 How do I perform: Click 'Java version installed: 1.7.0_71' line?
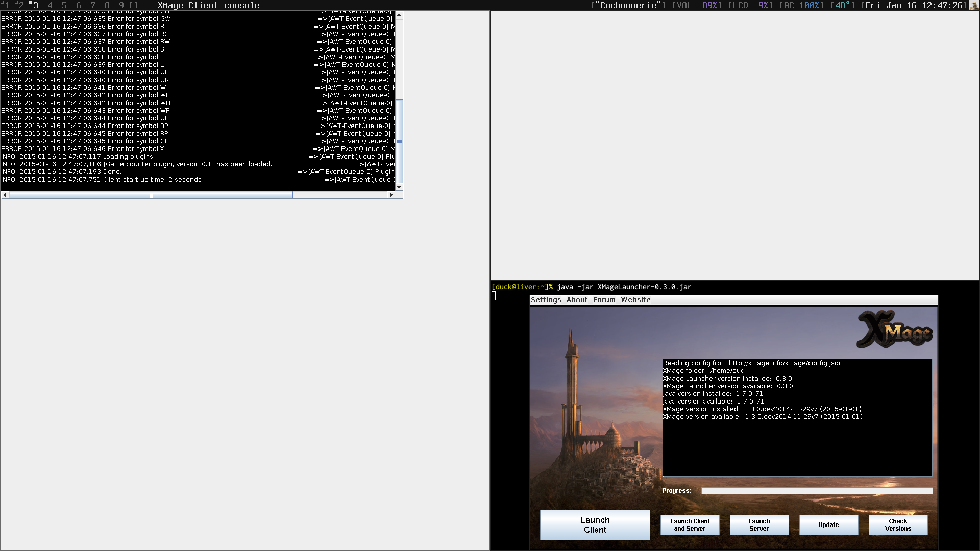pyautogui.click(x=713, y=394)
